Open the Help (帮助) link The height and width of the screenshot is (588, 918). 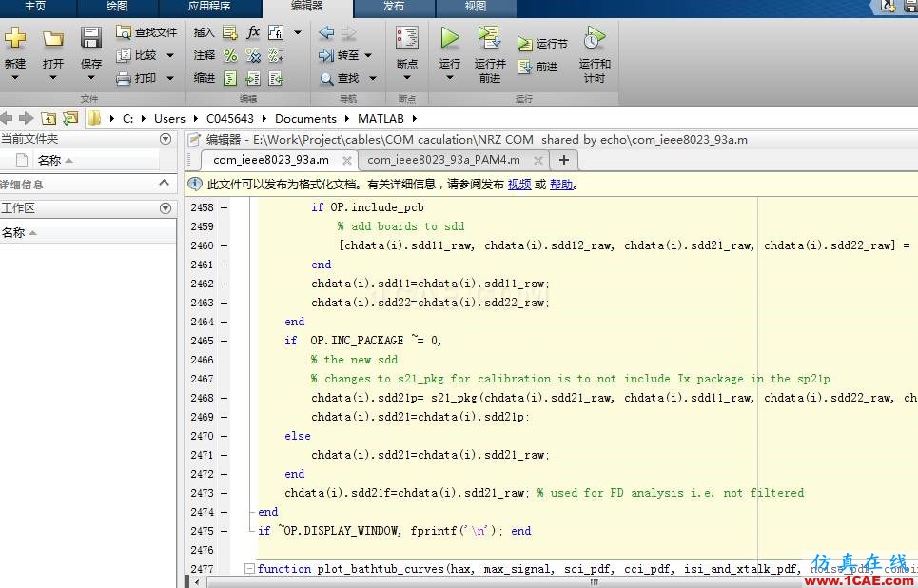pyautogui.click(x=561, y=185)
